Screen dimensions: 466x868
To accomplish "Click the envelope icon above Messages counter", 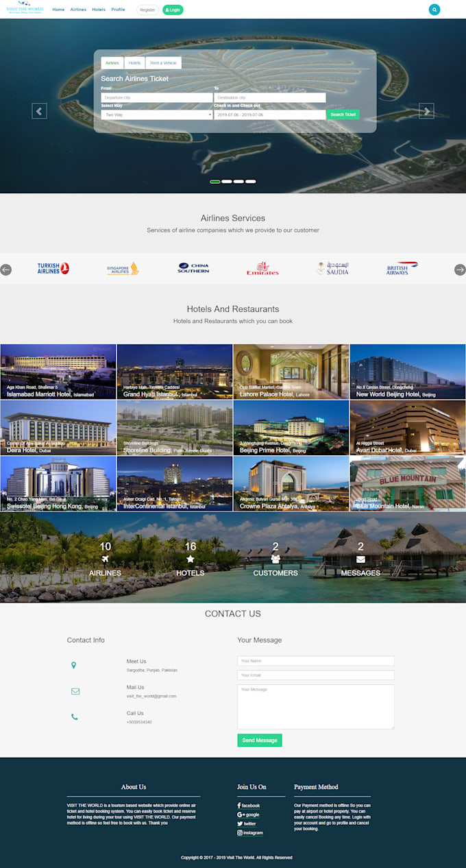I will [x=360, y=559].
